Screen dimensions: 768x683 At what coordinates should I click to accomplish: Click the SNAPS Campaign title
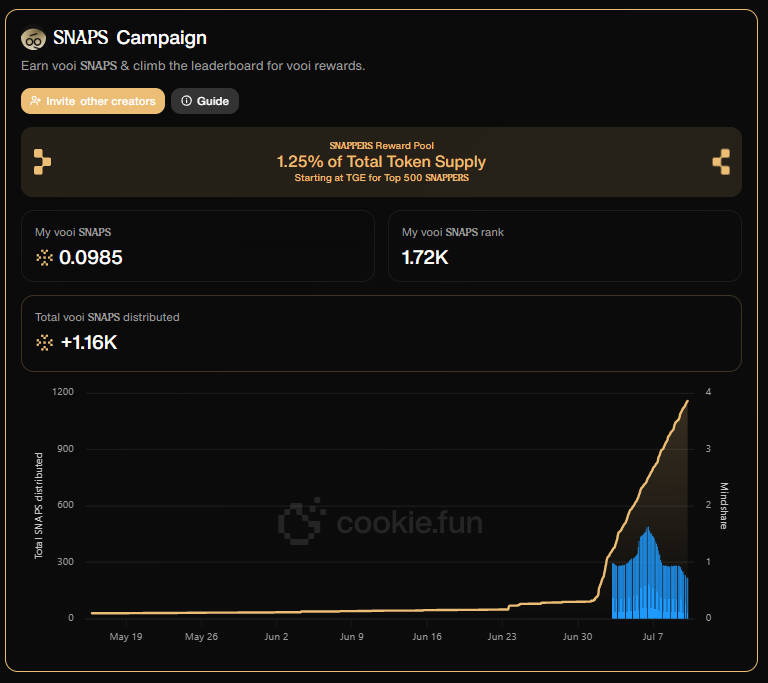point(130,38)
